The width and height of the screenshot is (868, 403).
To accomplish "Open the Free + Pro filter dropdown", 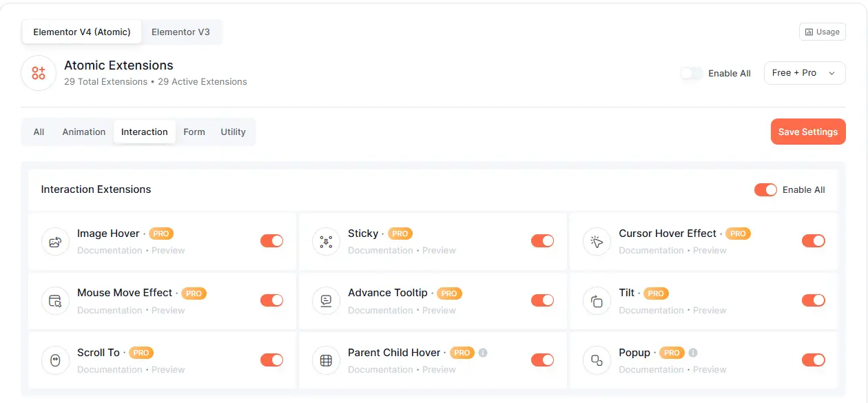I will (805, 73).
